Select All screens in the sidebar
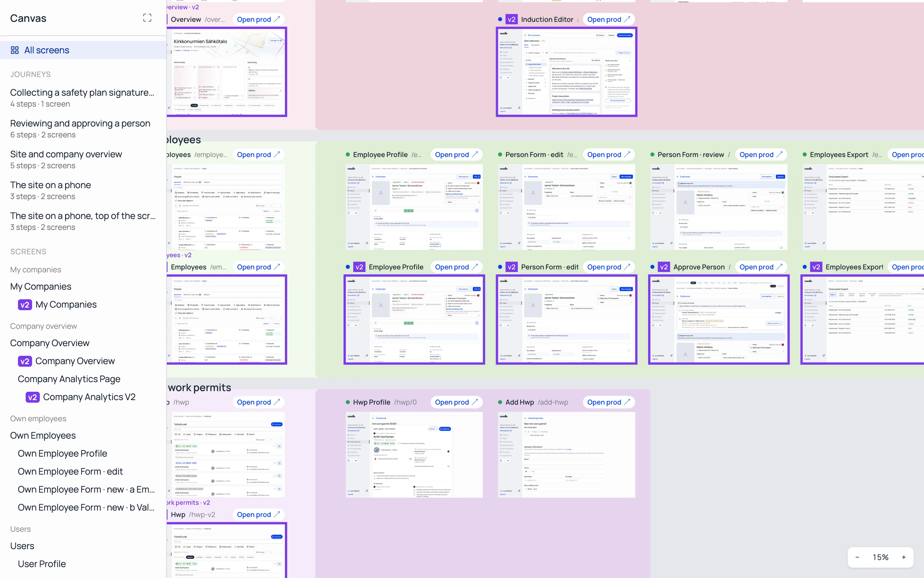 click(x=83, y=50)
